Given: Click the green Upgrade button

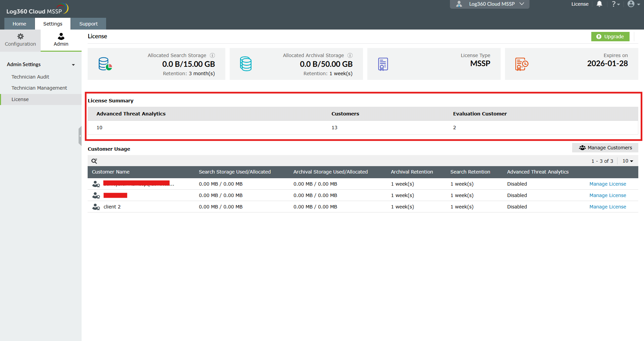Looking at the screenshot, I should point(610,37).
